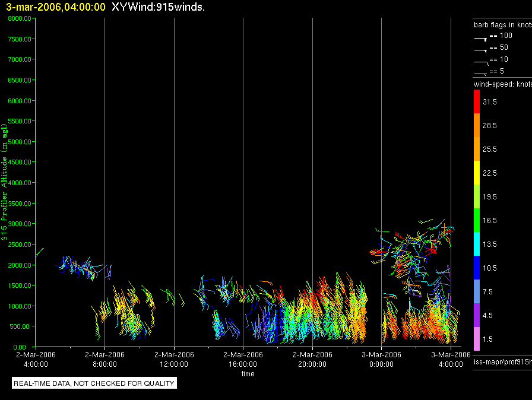532x400 pixels.
Task: Click the 'barb flags in knots' legend heading
Action: point(503,25)
